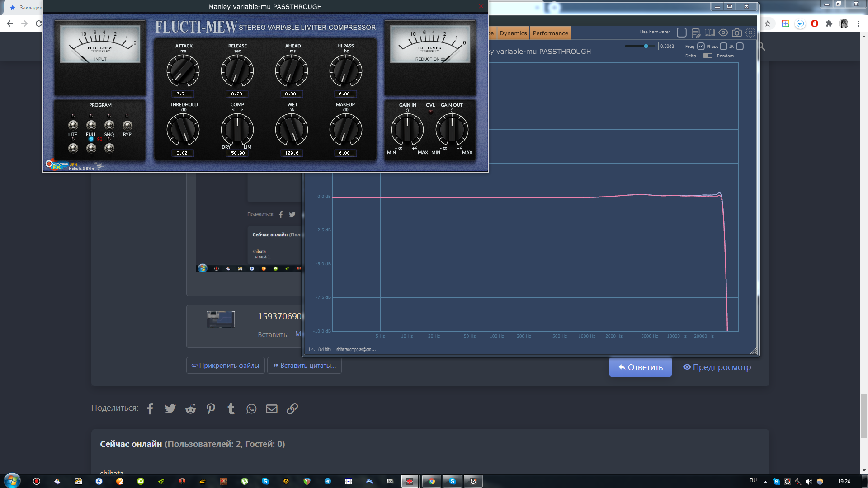The width and height of the screenshot is (868, 488).
Task: Click the RELEASE knob
Action: (x=237, y=71)
